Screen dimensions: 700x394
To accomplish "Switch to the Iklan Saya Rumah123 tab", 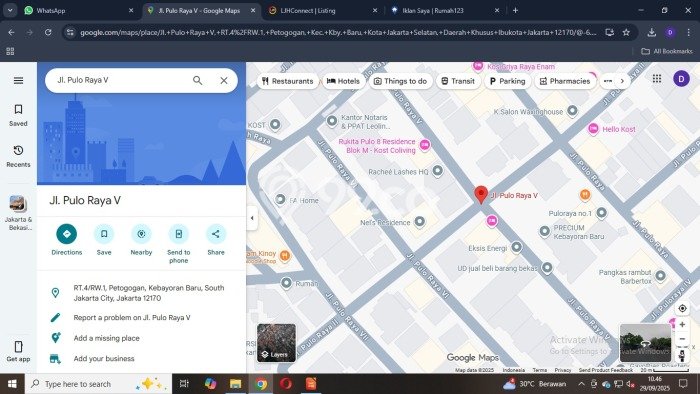I will [445, 10].
